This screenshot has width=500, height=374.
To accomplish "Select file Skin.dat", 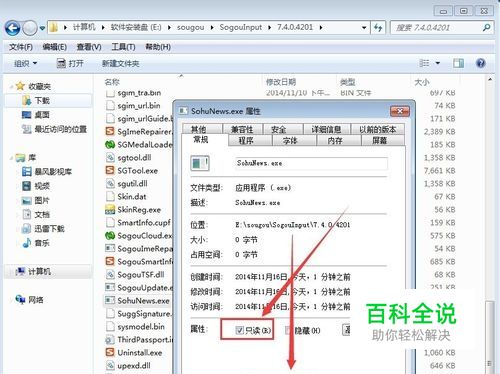I will point(132,197).
